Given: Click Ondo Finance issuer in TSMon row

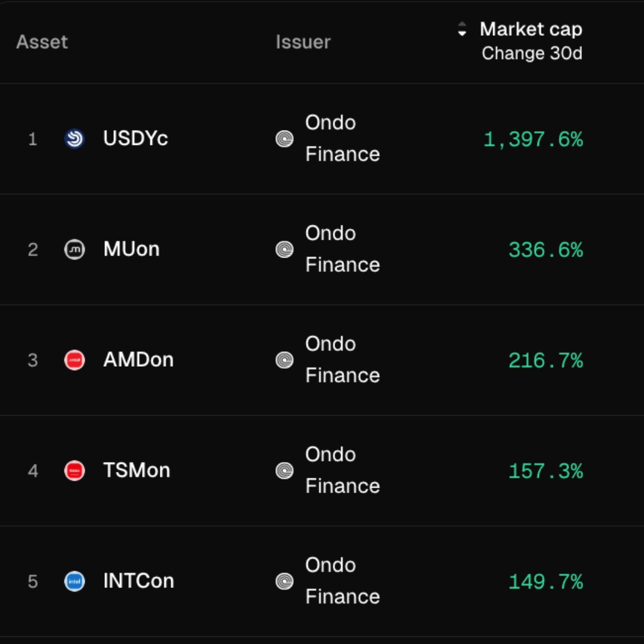Looking at the screenshot, I should tap(342, 470).
